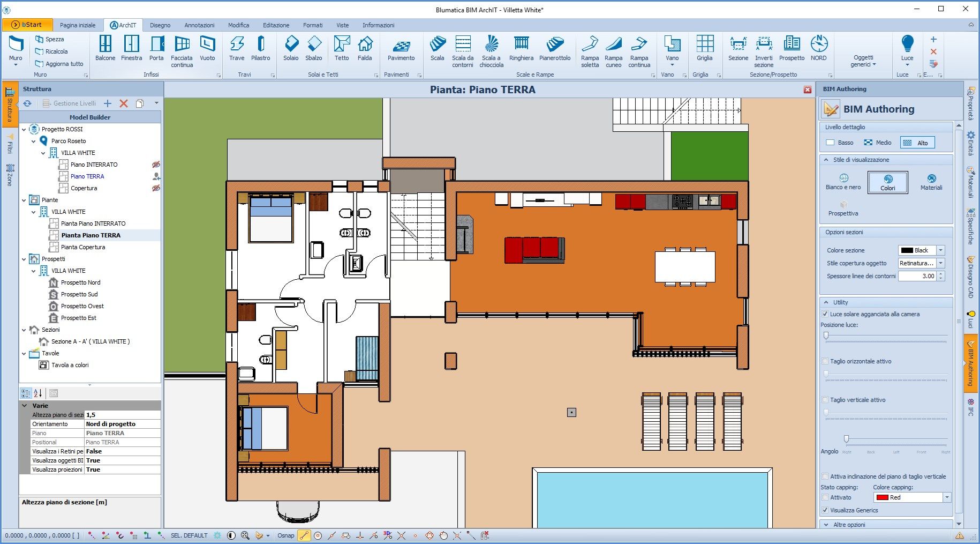Hide Piano INTERRATO visibility in Model Builder

[156, 165]
